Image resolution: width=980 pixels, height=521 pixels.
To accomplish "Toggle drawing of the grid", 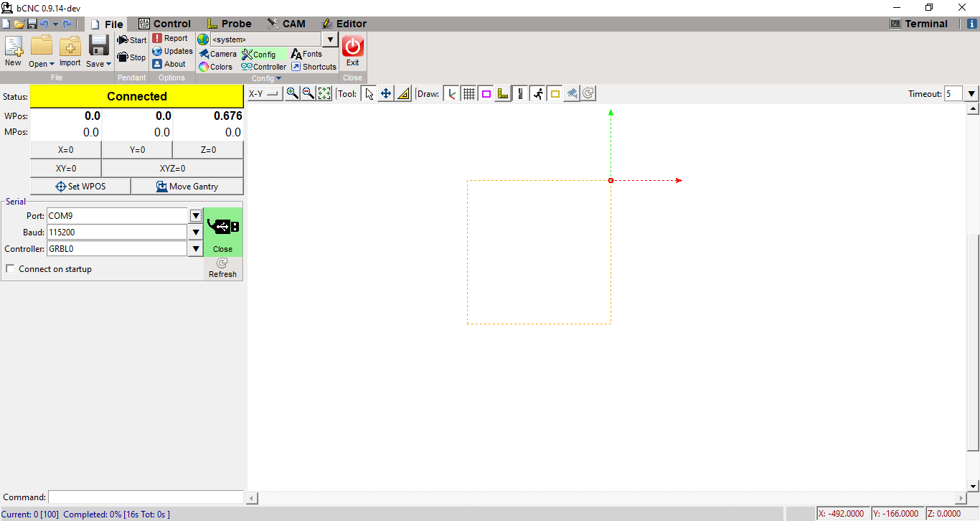I will (x=469, y=93).
